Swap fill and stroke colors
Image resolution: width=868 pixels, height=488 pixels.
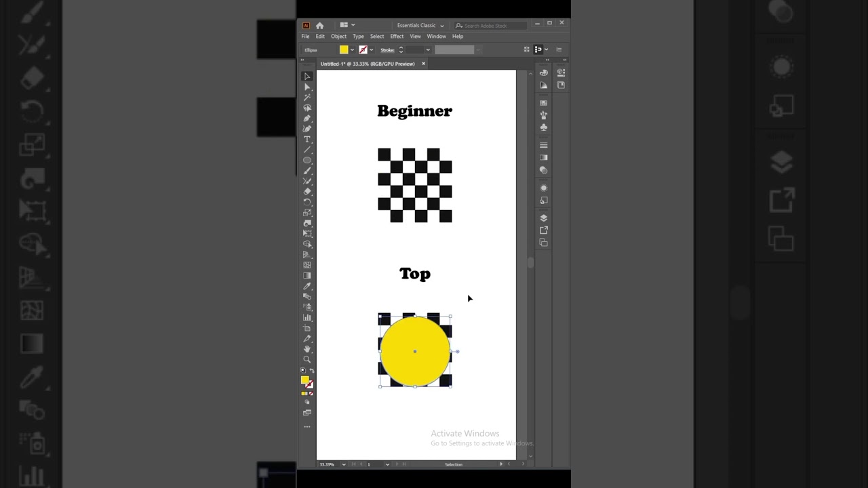(x=312, y=371)
